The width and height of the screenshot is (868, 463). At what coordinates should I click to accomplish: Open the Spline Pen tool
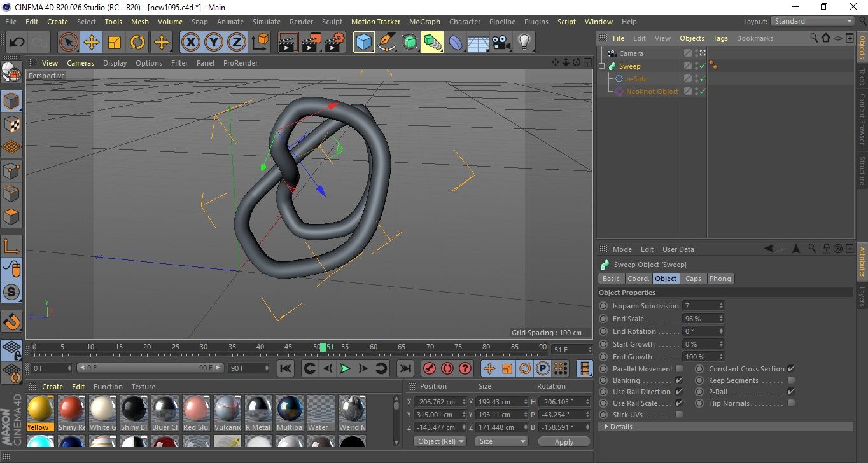tap(386, 43)
